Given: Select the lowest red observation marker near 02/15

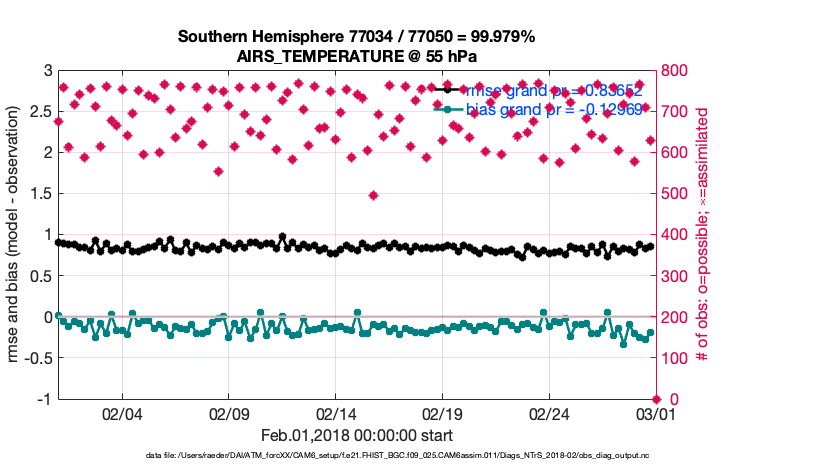Looking at the screenshot, I should point(373,195).
